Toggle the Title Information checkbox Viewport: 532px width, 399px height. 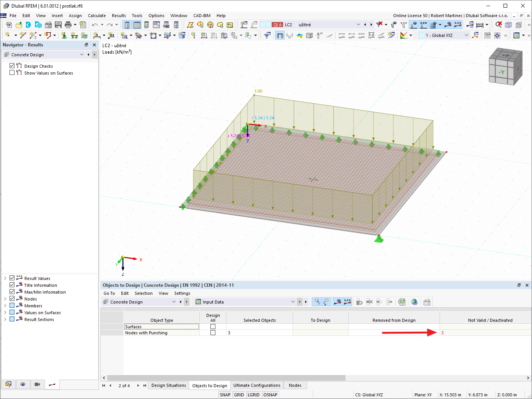[12, 285]
